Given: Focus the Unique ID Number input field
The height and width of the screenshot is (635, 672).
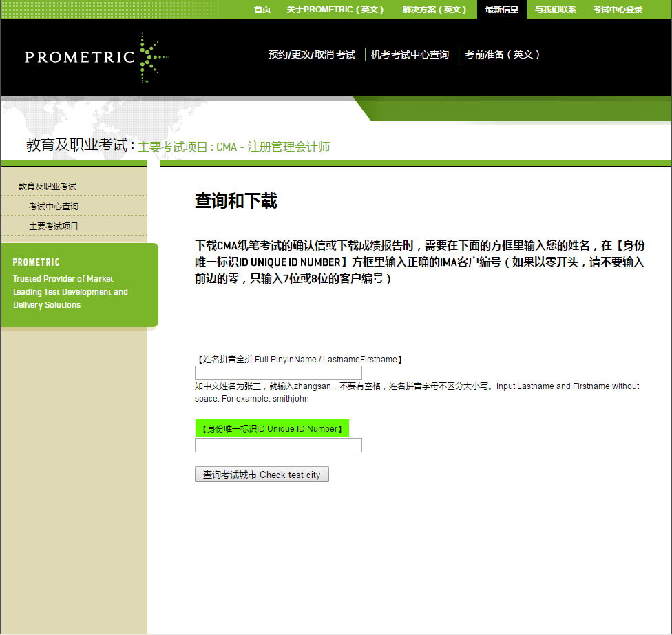Looking at the screenshot, I should (278, 445).
